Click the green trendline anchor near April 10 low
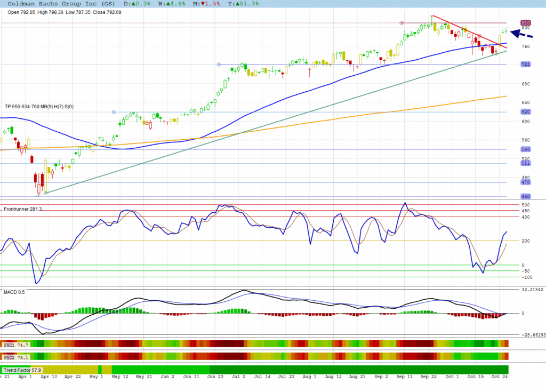The image size is (546, 392). 46,193
